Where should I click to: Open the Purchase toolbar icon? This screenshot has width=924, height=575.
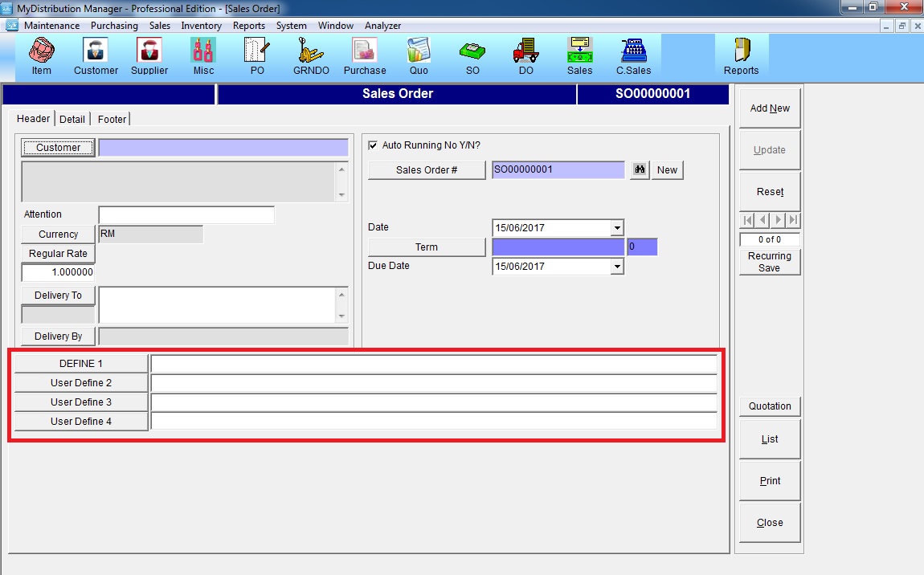[x=365, y=55]
